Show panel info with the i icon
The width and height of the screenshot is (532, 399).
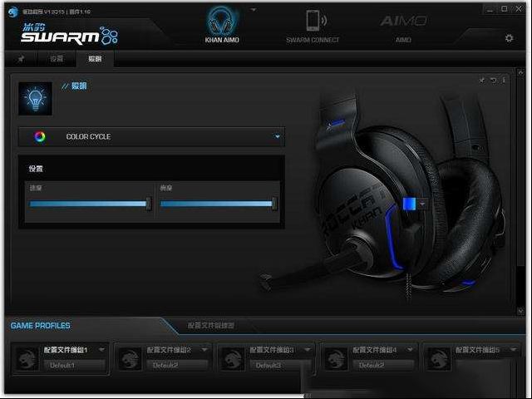pyautogui.click(x=504, y=80)
